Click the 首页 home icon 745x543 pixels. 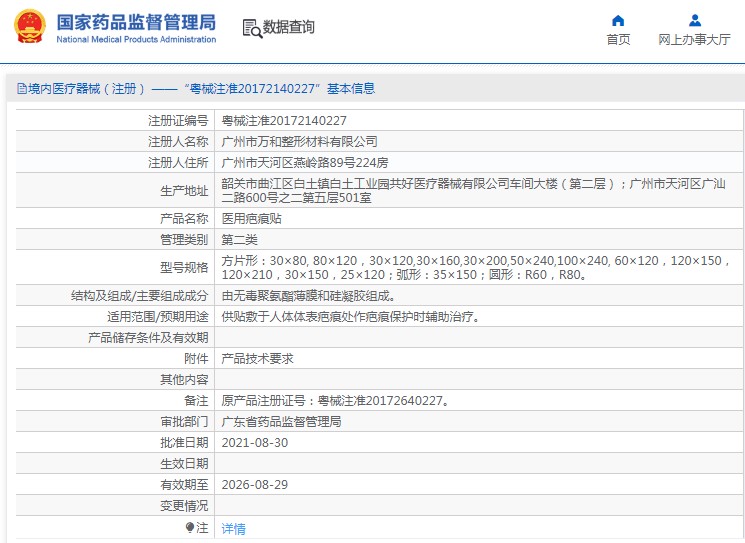(618, 20)
